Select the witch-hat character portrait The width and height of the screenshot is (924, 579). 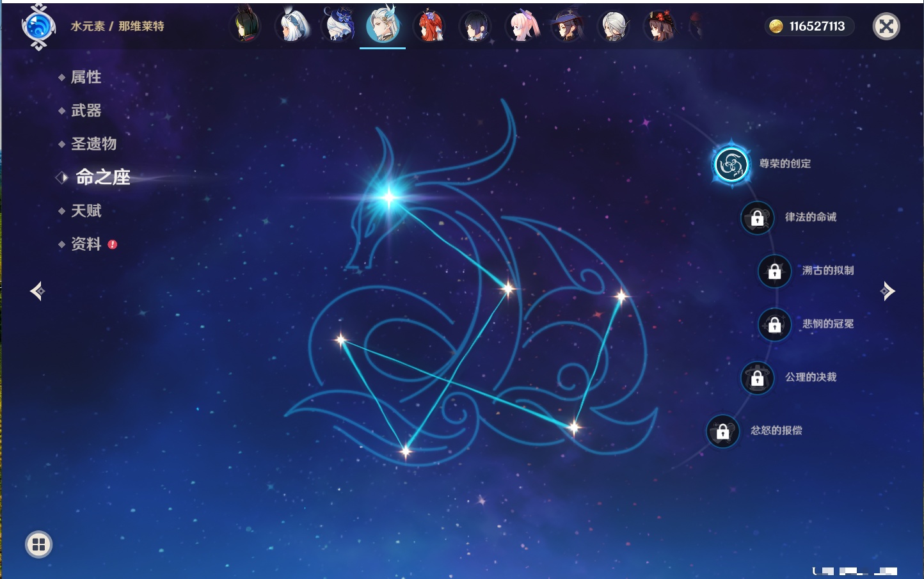tap(568, 26)
